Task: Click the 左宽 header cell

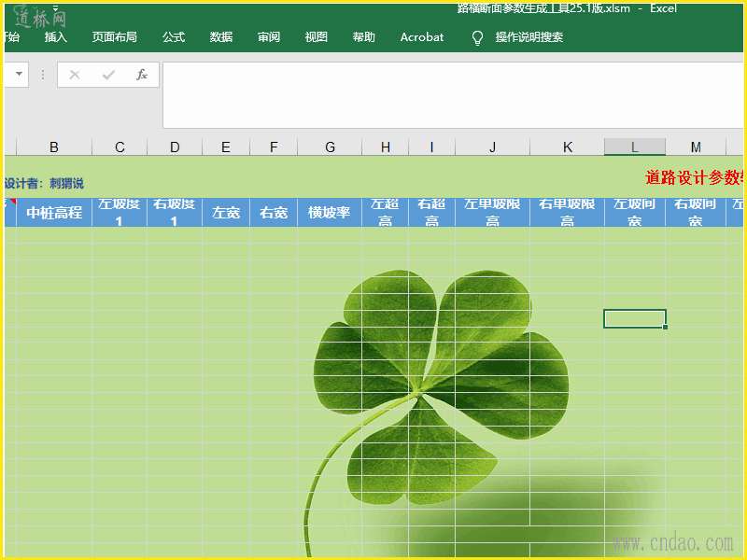Action: (226, 213)
